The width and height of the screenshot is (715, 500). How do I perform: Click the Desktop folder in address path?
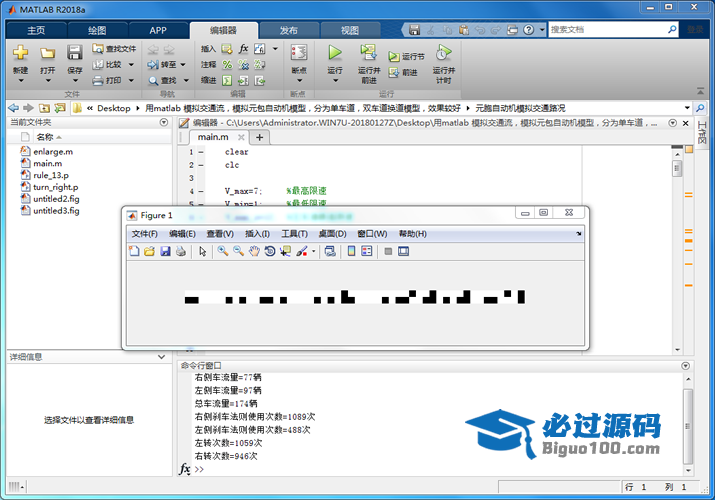click(x=114, y=108)
